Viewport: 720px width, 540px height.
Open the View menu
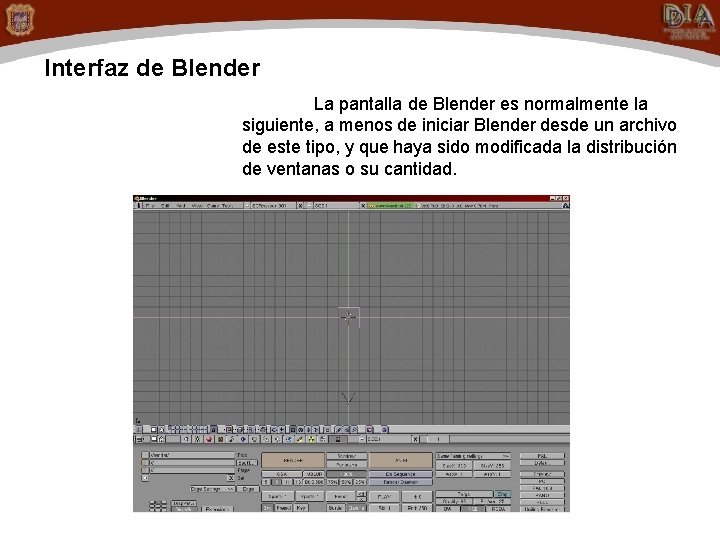coord(197,206)
